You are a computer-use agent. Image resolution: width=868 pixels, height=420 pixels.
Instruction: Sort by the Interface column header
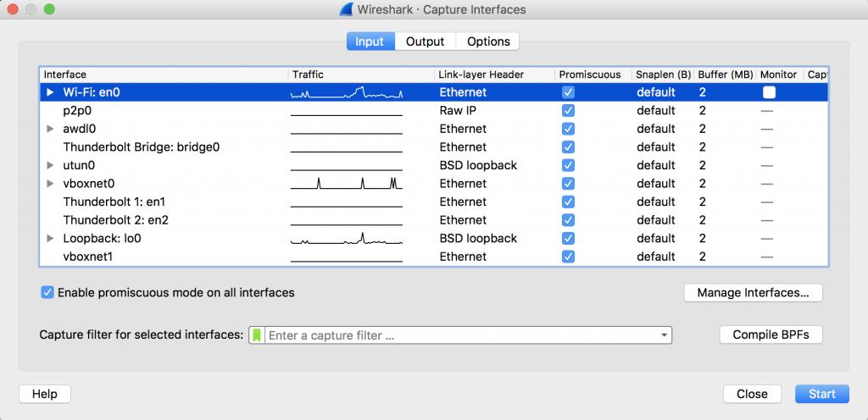point(164,75)
